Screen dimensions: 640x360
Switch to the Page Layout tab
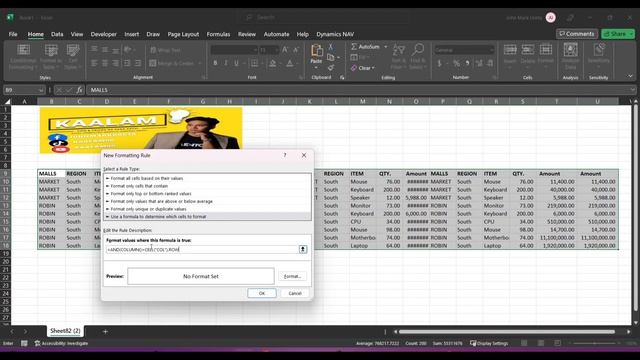click(183, 34)
